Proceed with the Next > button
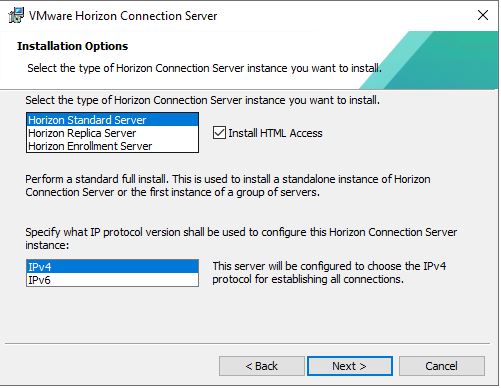 [x=350, y=366]
